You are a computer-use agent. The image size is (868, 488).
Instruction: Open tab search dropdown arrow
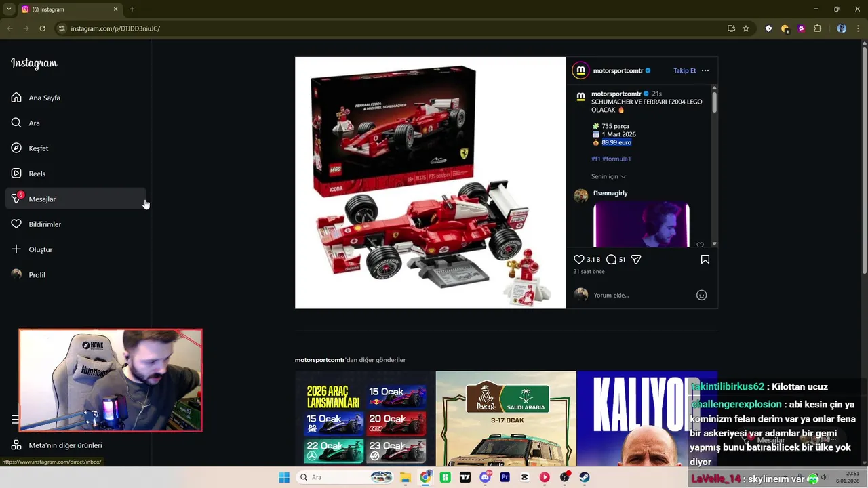9,9
